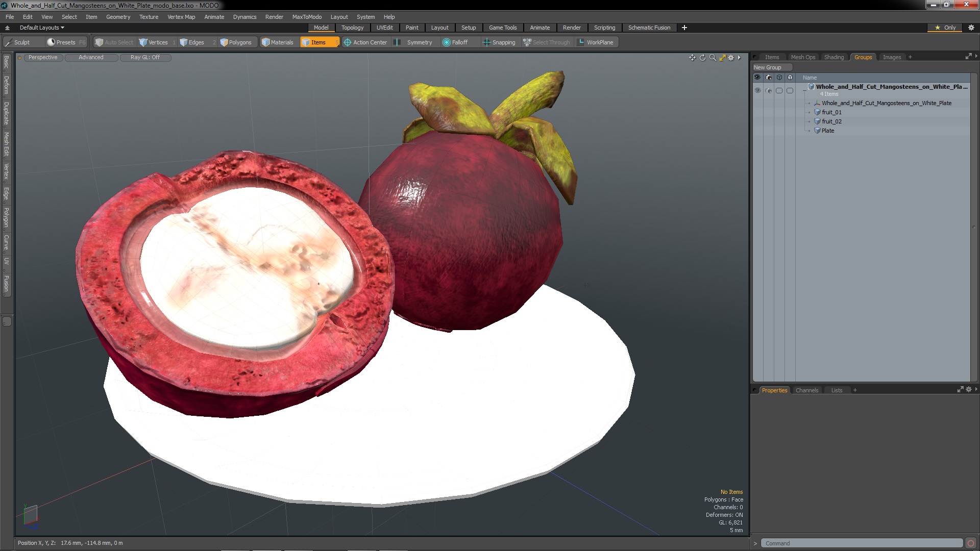980x551 pixels.
Task: Click the viewport rotate icon
Action: [702, 58]
